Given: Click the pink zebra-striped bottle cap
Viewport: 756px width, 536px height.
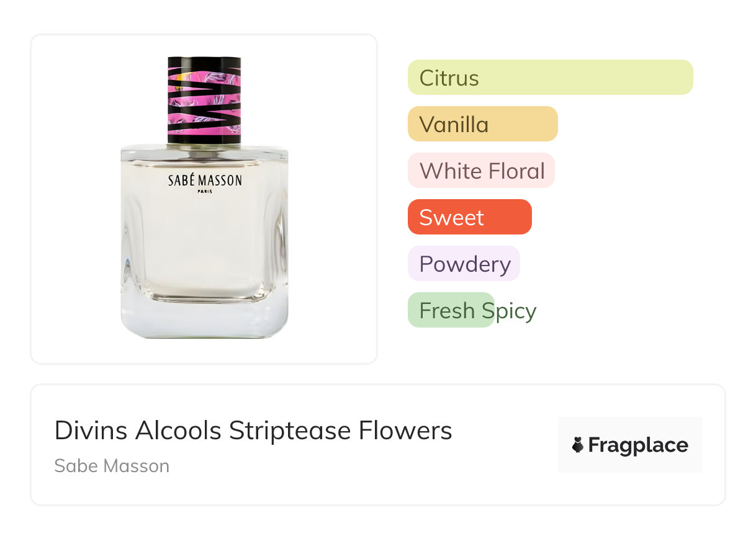Looking at the screenshot, I should point(204,99).
